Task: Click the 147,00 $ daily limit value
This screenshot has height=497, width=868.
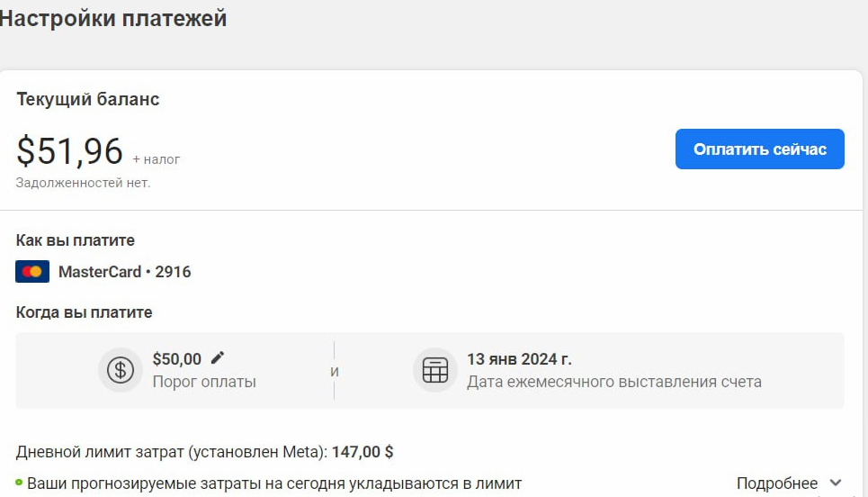Action: tap(362, 452)
